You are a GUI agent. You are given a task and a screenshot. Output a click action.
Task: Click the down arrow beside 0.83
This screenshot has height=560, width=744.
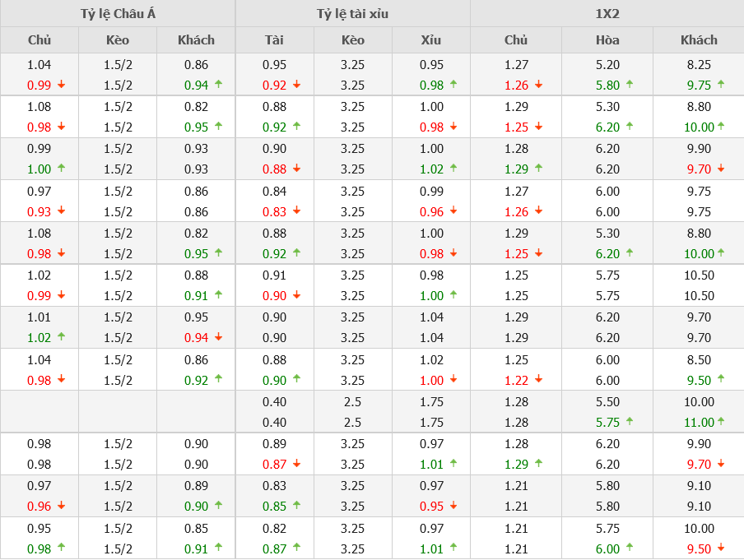click(296, 211)
